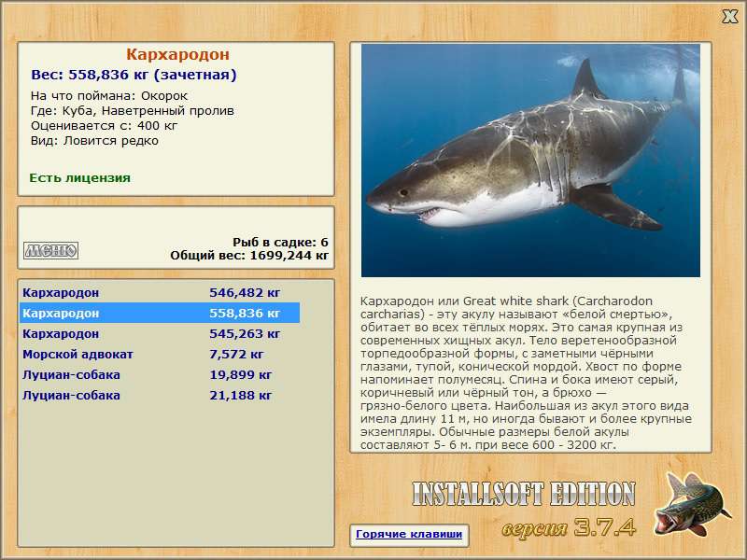Viewport: 747px width, 560px height.
Task: Click the shark description paragraph
Action: tap(526, 372)
